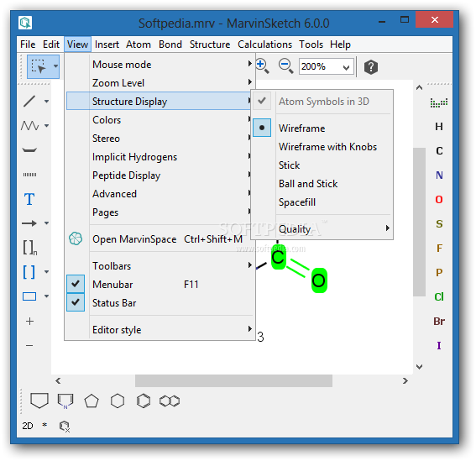The height and width of the screenshot is (461, 476).
Task: Open the Edit menu
Action: point(51,45)
